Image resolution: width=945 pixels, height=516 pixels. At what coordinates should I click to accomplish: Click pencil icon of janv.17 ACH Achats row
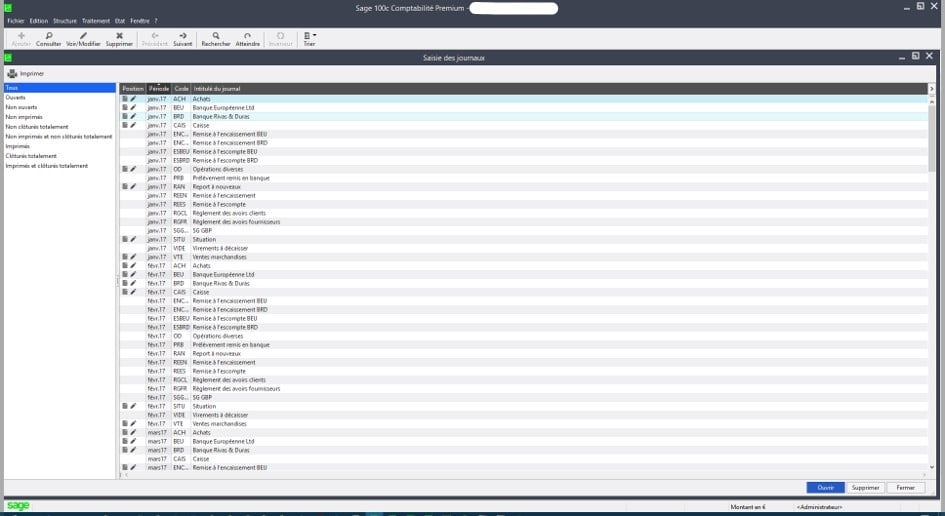[133, 99]
